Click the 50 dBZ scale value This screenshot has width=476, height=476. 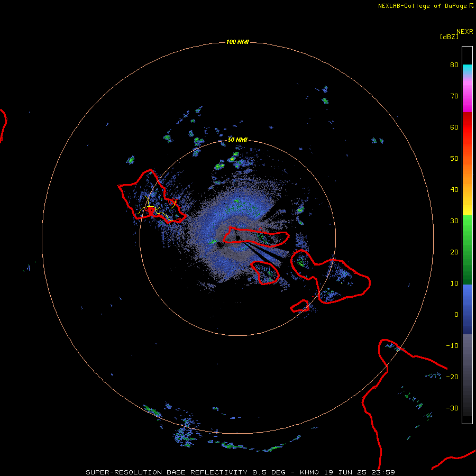[454, 159]
